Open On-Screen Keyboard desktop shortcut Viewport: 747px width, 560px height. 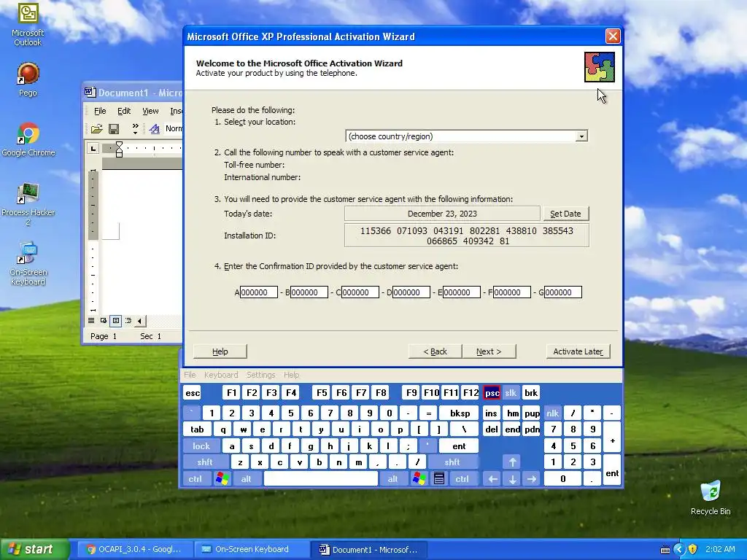(28, 264)
